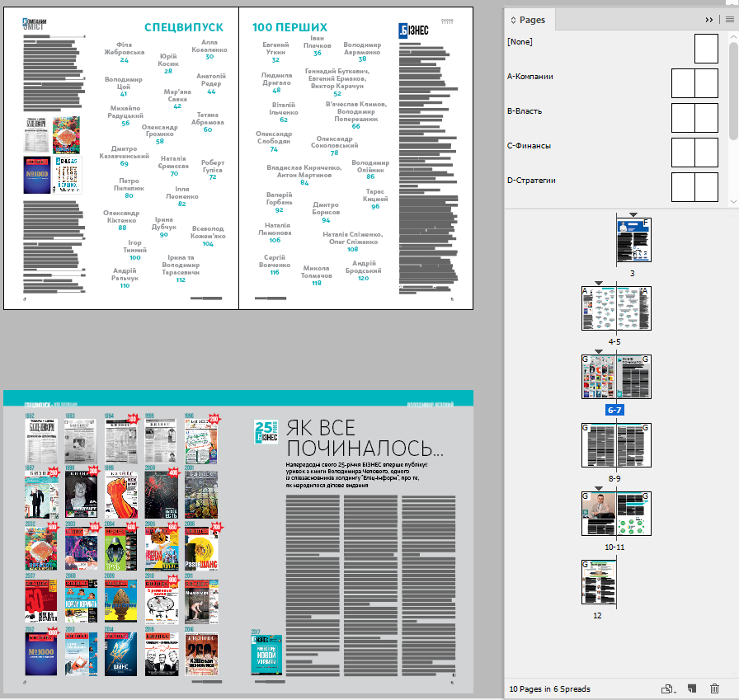Click the 'ЯК ВСЕ ПОЧИНАЛОСЬ...' headline
Image resolution: width=739 pixels, height=700 pixels.
pyautogui.click(x=365, y=438)
